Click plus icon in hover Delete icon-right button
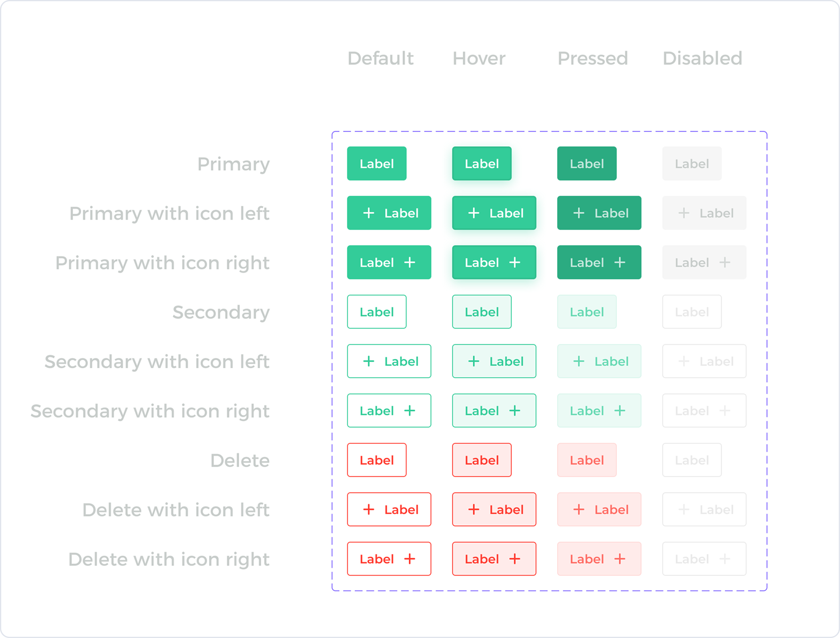This screenshot has width=840, height=638. click(515, 559)
